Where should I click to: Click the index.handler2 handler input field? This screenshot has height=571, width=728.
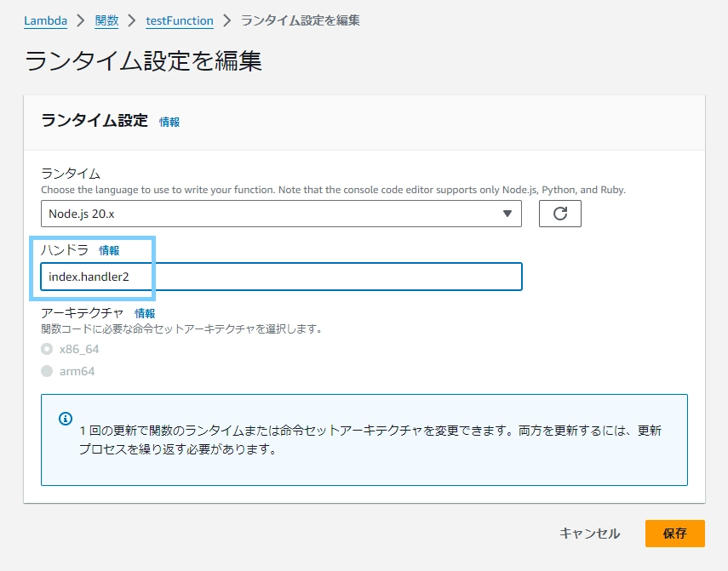coord(281,277)
